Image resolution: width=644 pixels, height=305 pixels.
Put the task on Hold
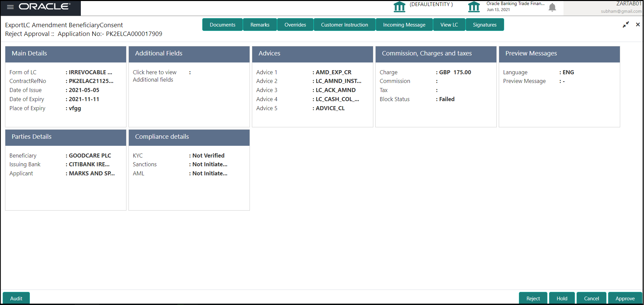pos(562,298)
